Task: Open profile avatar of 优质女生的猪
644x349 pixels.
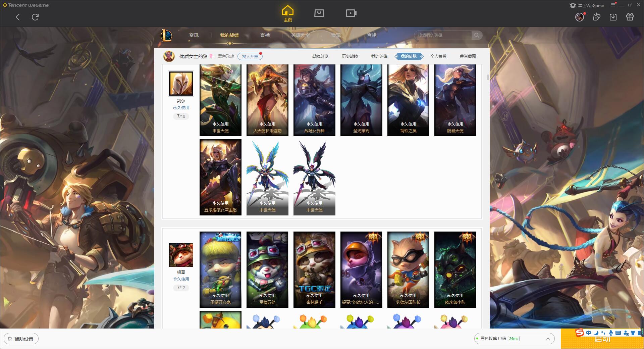Action: 169,56
